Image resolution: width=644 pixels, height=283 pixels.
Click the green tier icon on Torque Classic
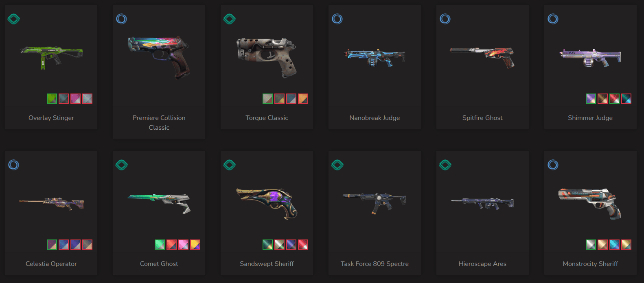(230, 19)
